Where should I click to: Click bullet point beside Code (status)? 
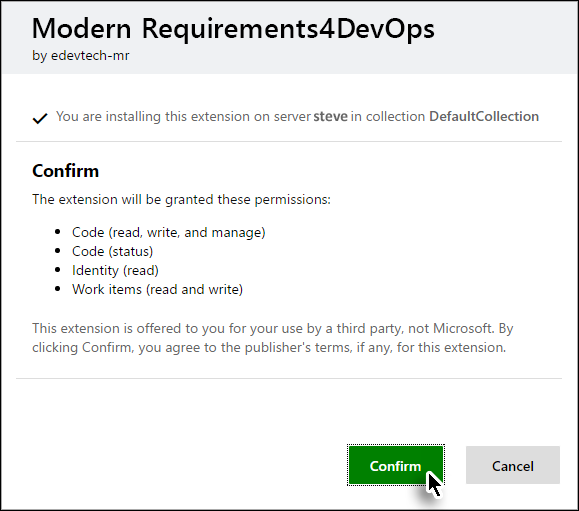pyautogui.click(x=58, y=251)
